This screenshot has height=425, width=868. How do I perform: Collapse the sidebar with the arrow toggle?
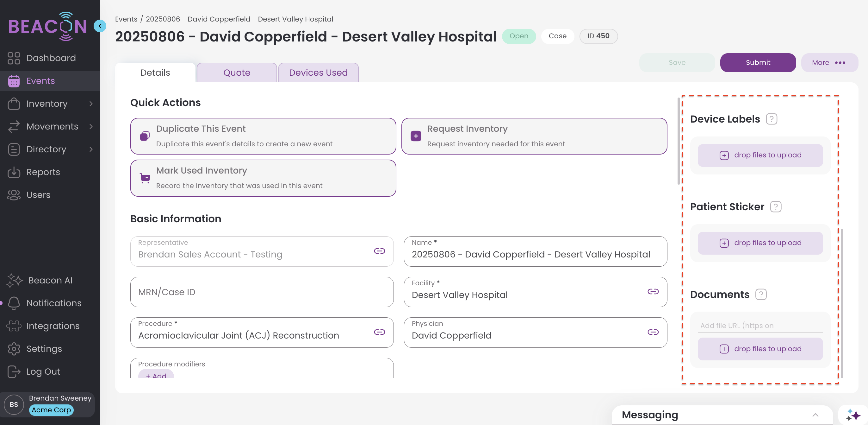click(x=100, y=26)
